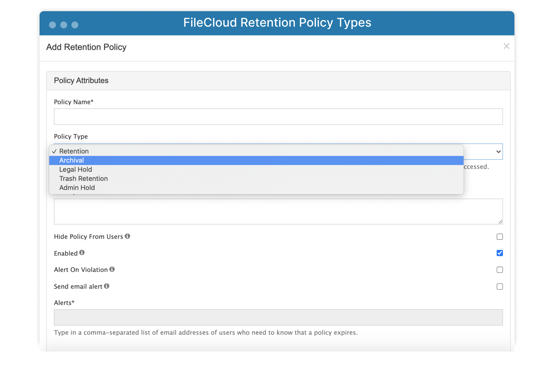Image resolution: width=554 pixels, height=392 pixels.
Task: Click into the Policy Name text field
Action: (x=278, y=117)
